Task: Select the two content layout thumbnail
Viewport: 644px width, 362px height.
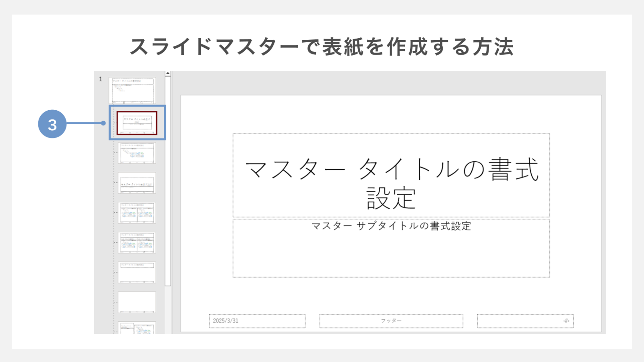Action: click(137, 212)
